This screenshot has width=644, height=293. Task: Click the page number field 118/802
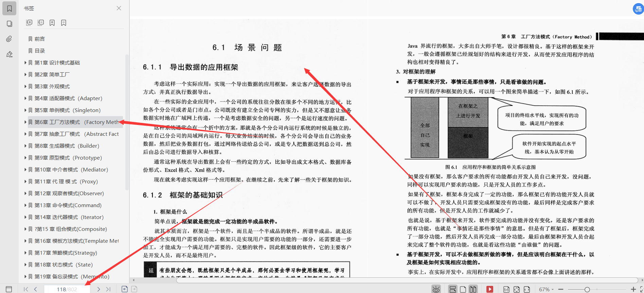(67, 289)
